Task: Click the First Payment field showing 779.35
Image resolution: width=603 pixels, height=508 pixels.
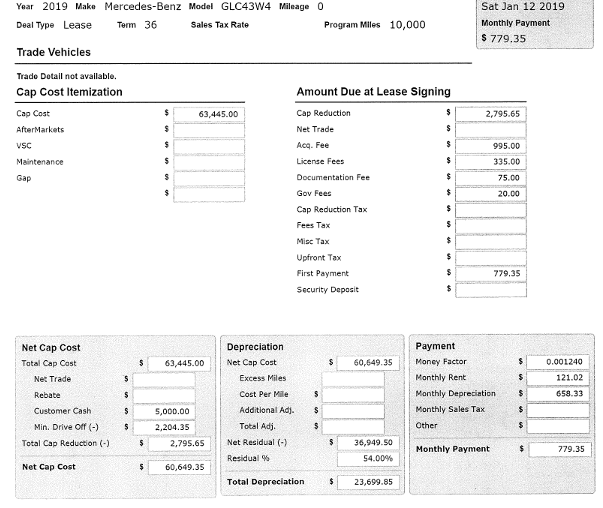Action: click(x=491, y=274)
